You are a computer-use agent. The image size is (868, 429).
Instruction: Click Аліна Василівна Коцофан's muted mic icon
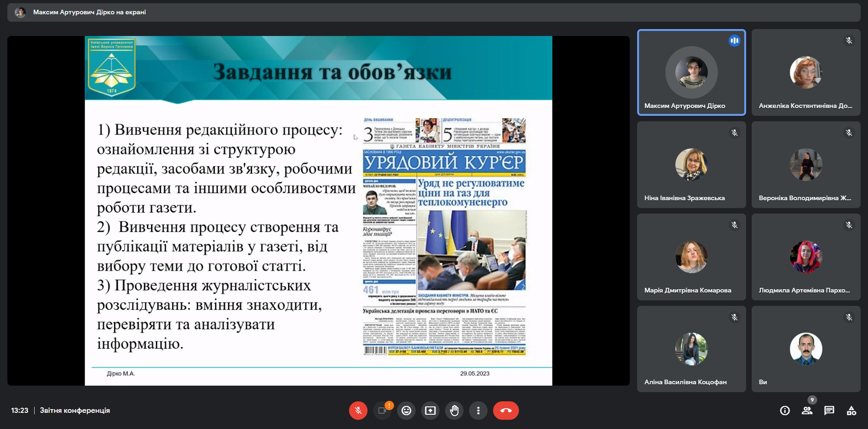click(x=734, y=317)
